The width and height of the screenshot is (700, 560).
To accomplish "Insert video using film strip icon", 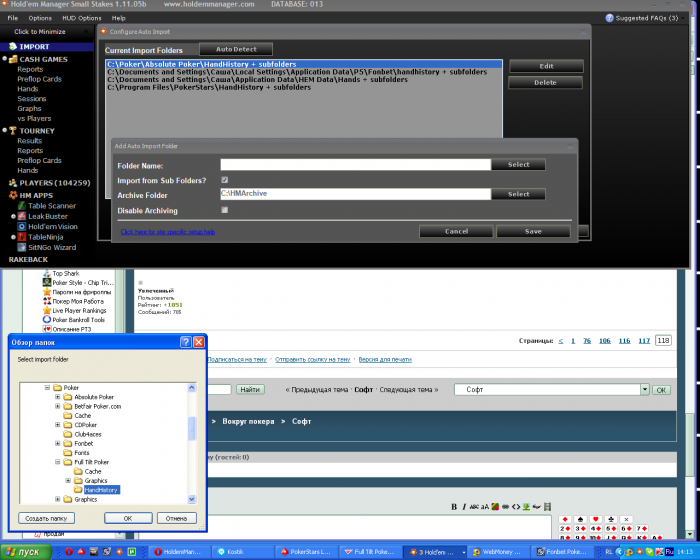I will [547, 507].
